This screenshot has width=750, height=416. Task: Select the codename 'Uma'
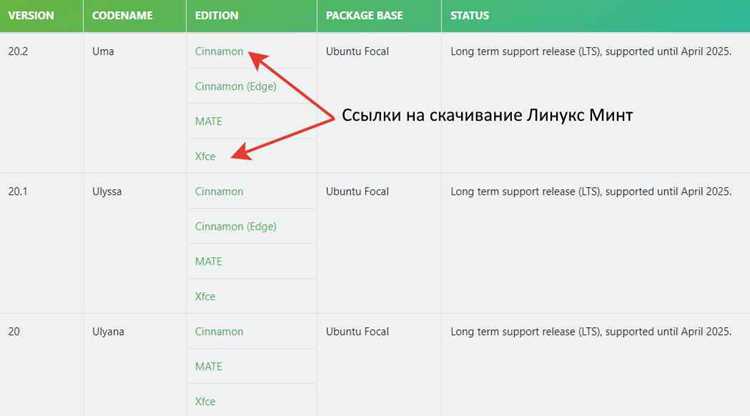click(103, 51)
